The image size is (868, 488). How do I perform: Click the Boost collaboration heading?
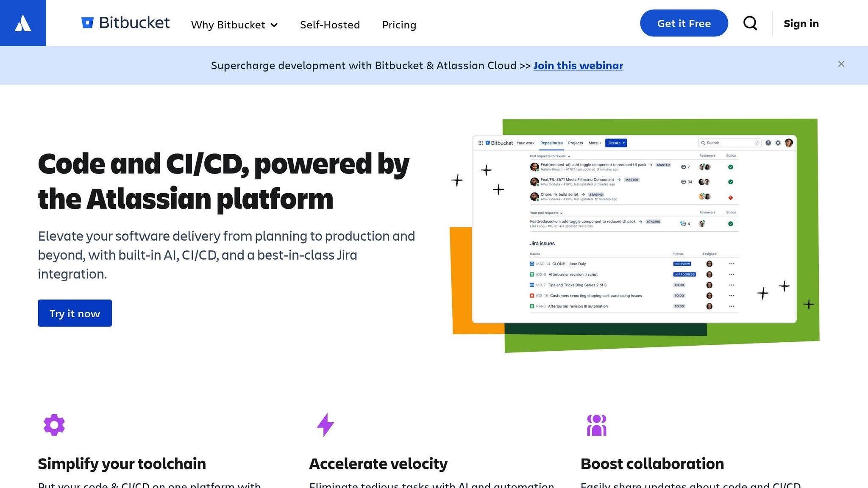point(652,463)
